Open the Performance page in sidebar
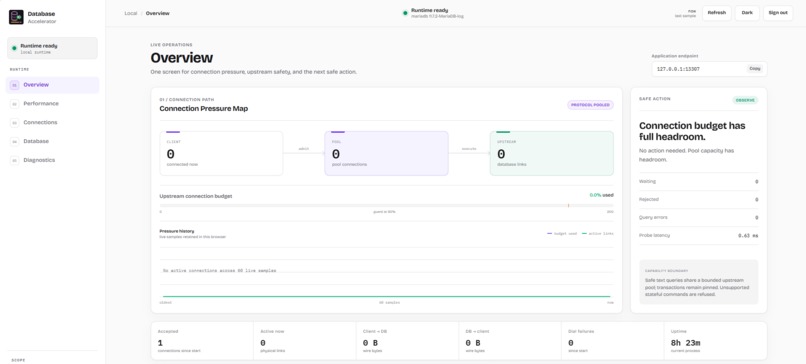This screenshot has width=806, height=364. (x=52, y=104)
